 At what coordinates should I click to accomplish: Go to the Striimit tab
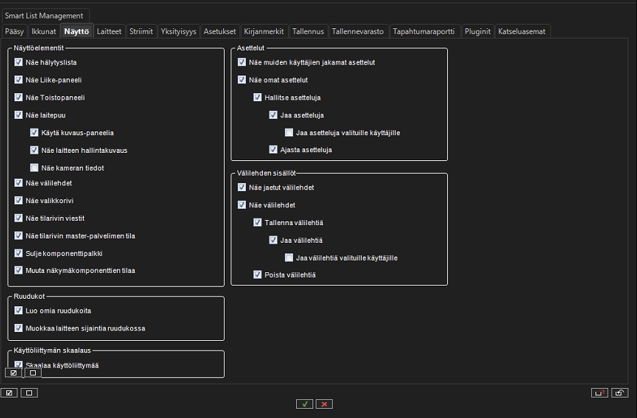[141, 31]
